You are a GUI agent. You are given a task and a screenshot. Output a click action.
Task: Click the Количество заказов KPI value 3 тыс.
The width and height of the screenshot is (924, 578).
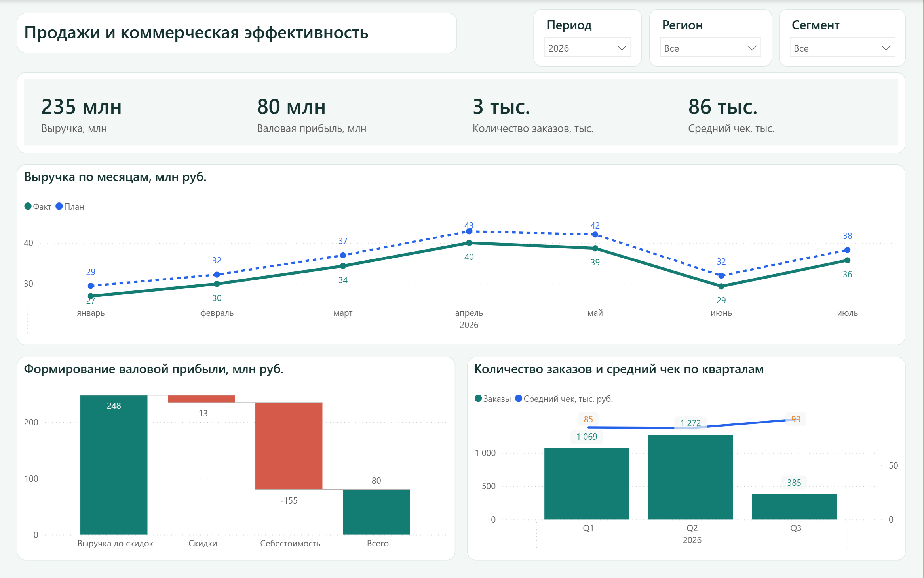pos(501,107)
